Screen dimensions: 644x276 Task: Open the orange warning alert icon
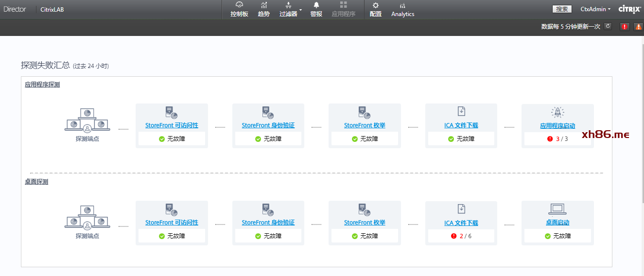[x=638, y=27]
